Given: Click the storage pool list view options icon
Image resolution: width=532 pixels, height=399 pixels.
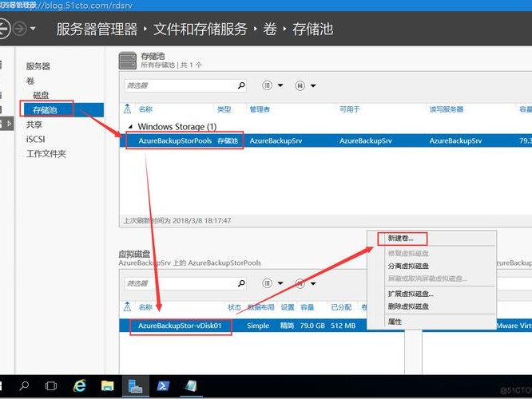Looking at the screenshot, I should tap(268, 85).
